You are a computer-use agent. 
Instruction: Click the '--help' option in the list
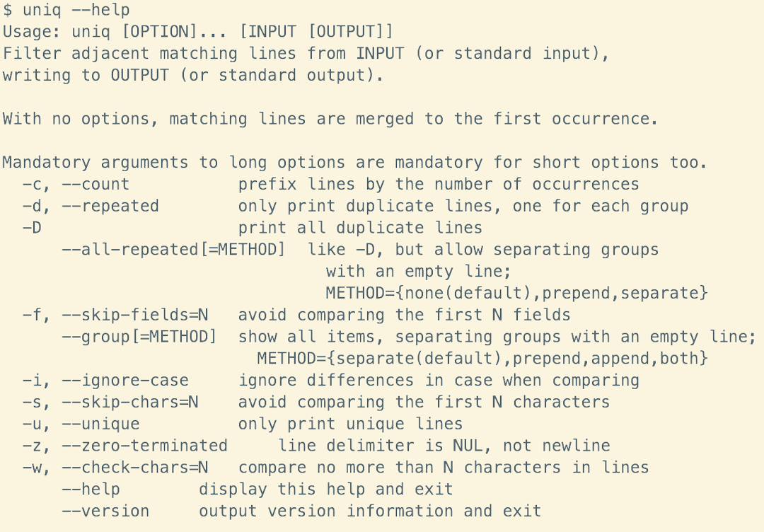pos(91,490)
